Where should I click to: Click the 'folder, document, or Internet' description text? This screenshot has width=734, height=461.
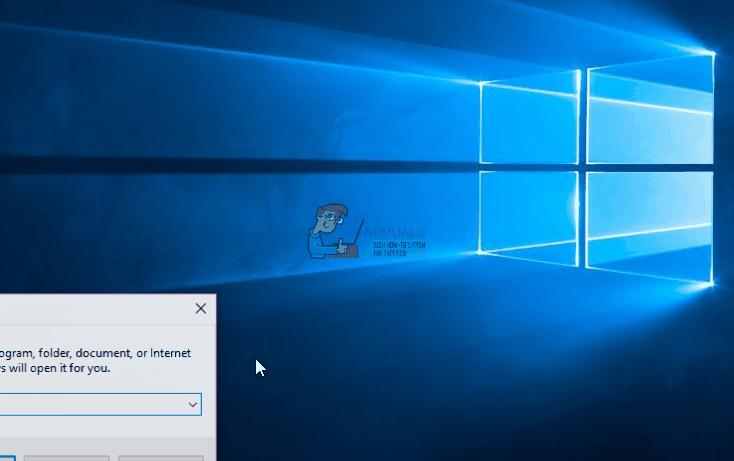click(x=115, y=353)
